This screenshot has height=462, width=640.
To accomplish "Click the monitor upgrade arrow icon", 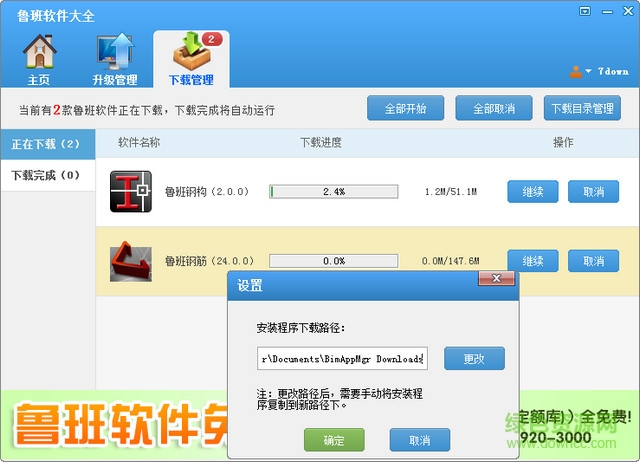I will pyautogui.click(x=116, y=51).
